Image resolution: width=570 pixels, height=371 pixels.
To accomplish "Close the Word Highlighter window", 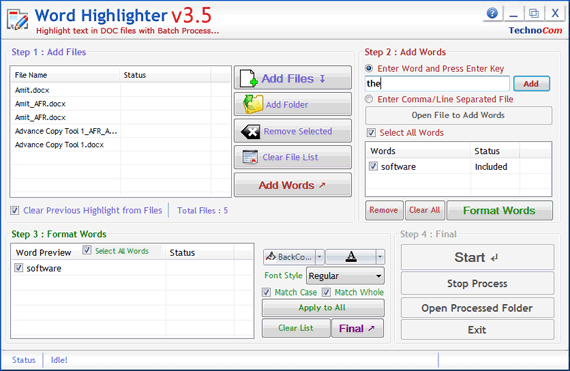I will click(x=555, y=13).
